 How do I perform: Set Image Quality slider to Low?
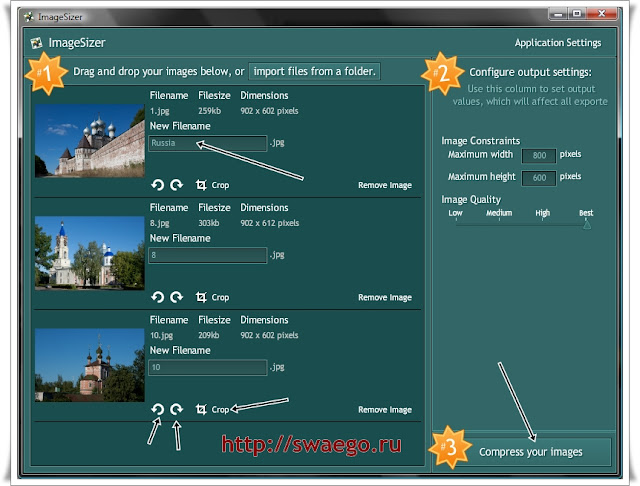click(x=456, y=214)
